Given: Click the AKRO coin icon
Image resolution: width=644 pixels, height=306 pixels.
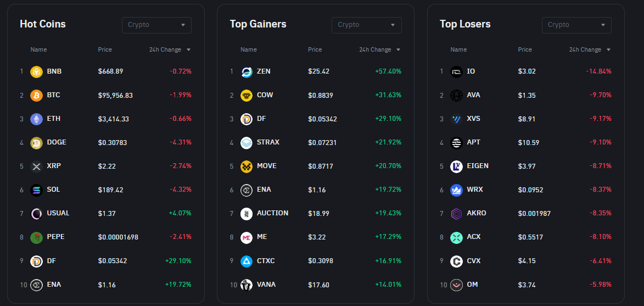Looking at the screenshot, I should (456, 214).
